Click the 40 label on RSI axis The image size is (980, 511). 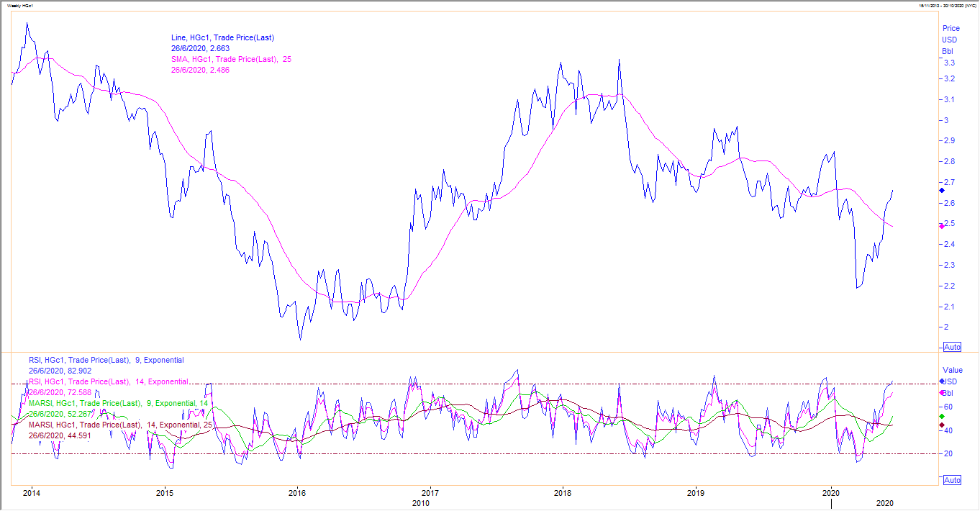tap(948, 431)
